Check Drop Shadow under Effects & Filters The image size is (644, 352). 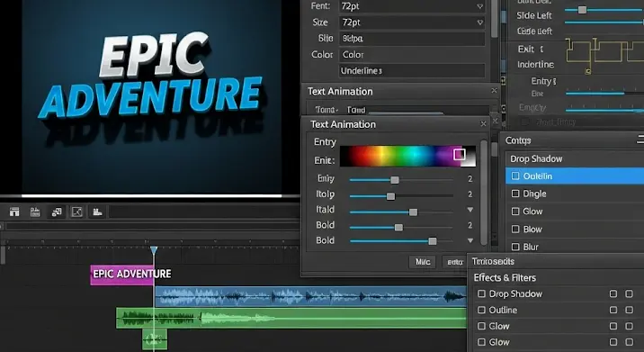481,293
